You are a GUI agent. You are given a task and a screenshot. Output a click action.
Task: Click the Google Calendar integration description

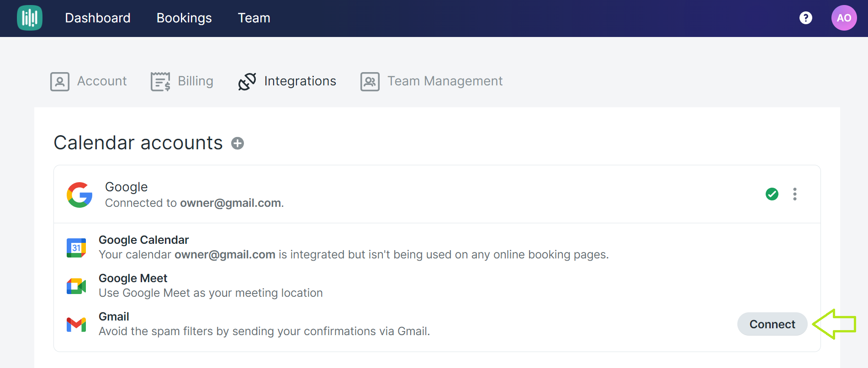click(354, 254)
